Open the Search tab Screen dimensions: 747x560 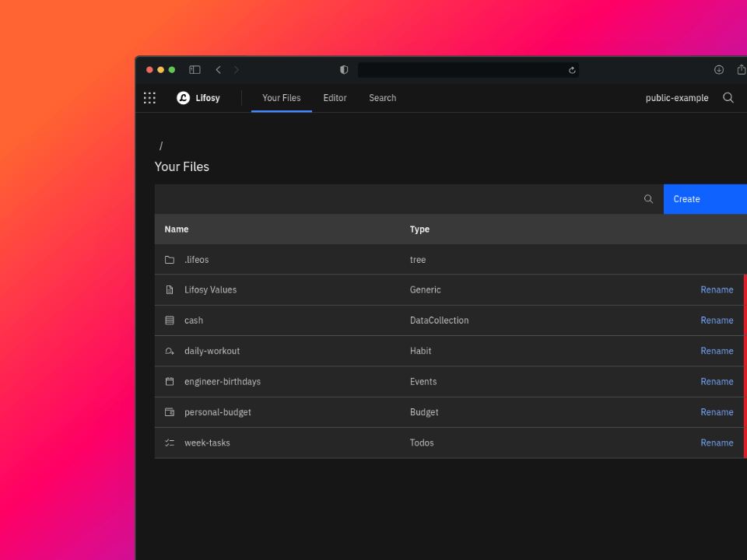382,98
